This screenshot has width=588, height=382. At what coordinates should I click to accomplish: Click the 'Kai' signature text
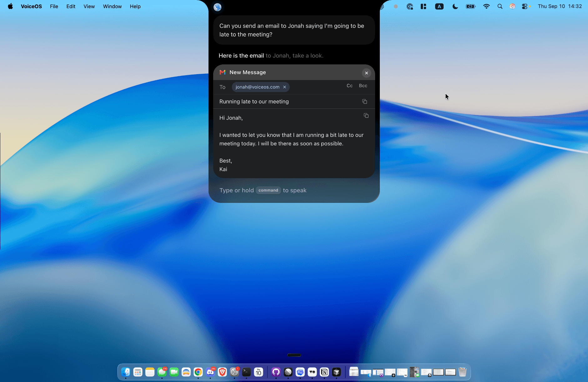pyautogui.click(x=223, y=169)
